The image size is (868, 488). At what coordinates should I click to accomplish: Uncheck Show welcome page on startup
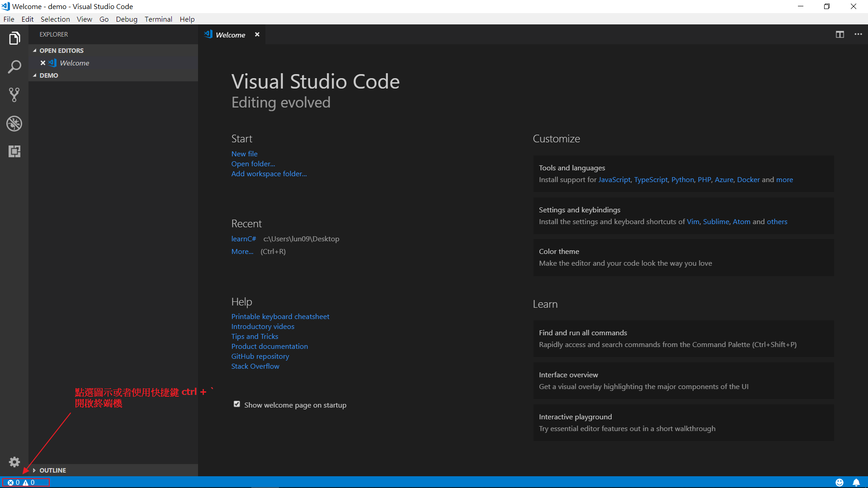tap(237, 404)
